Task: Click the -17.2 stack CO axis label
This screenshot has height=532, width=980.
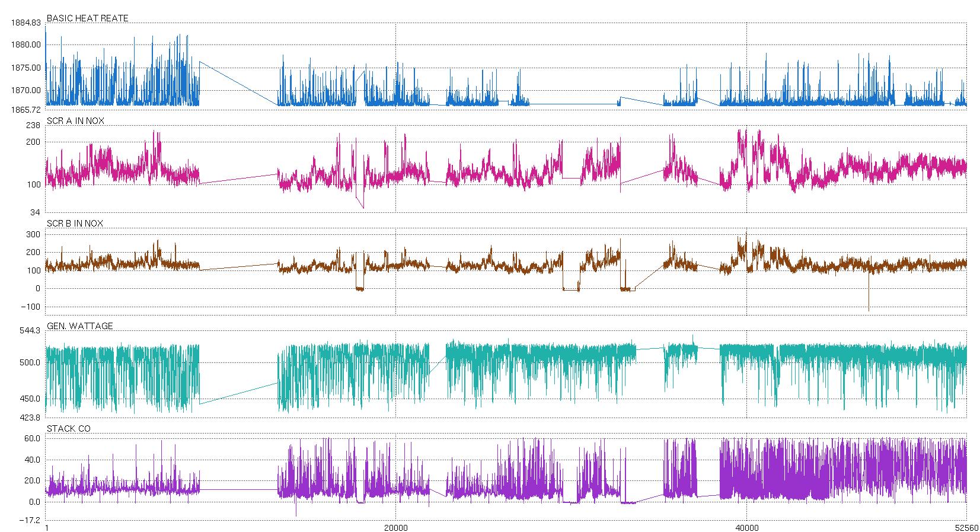Action: pyautogui.click(x=30, y=520)
